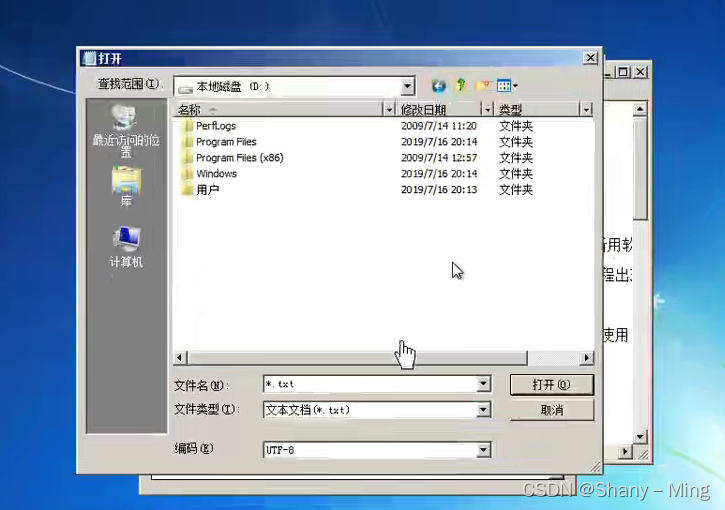
Task: Expand the 文件名 dropdown arrow
Action: 483,384
